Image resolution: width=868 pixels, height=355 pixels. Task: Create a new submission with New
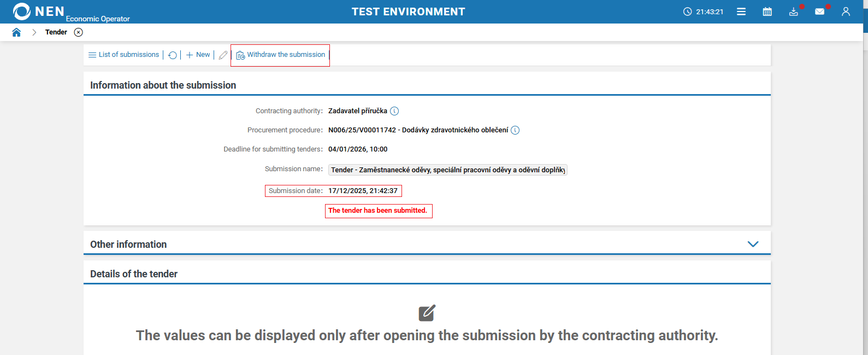point(197,55)
